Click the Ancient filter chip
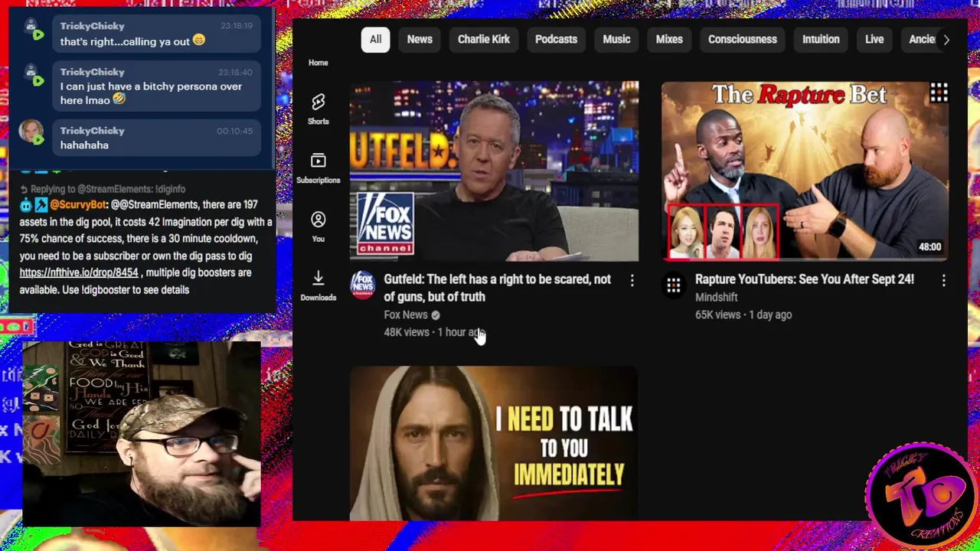Viewport: 980px width, 551px height. click(921, 40)
